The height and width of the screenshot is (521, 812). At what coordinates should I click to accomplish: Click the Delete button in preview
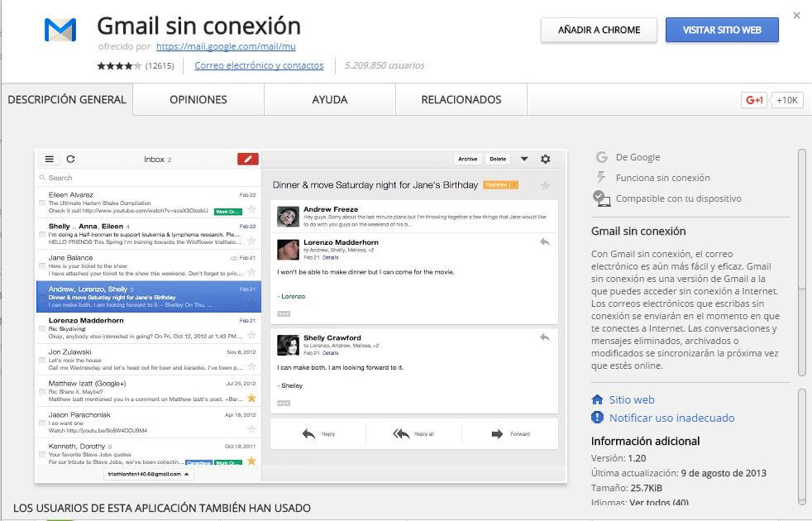[x=498, y=159]
